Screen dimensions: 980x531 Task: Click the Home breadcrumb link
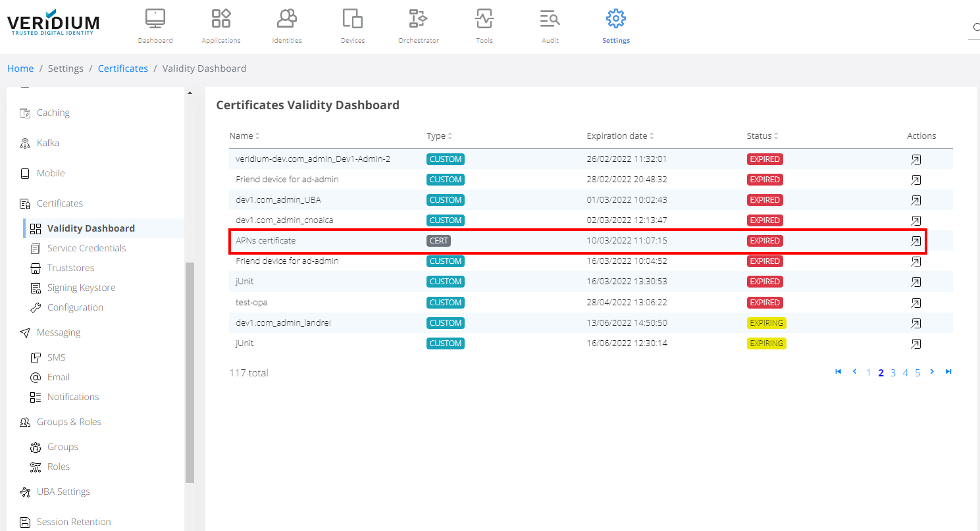click(x=20, y=68)
